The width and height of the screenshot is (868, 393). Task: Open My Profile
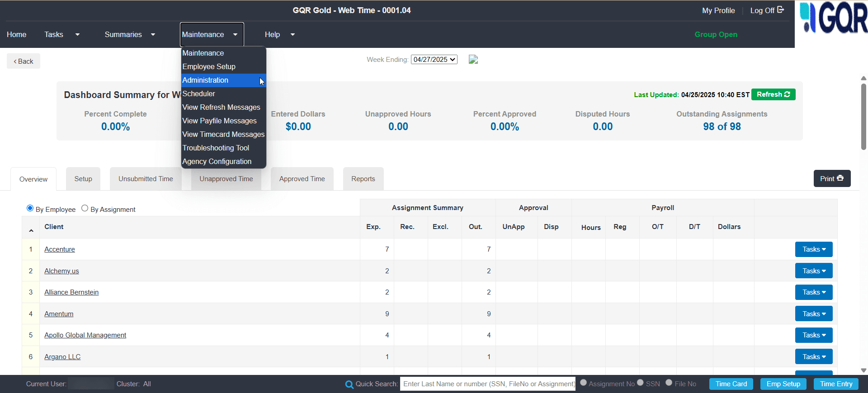[718, 10]
